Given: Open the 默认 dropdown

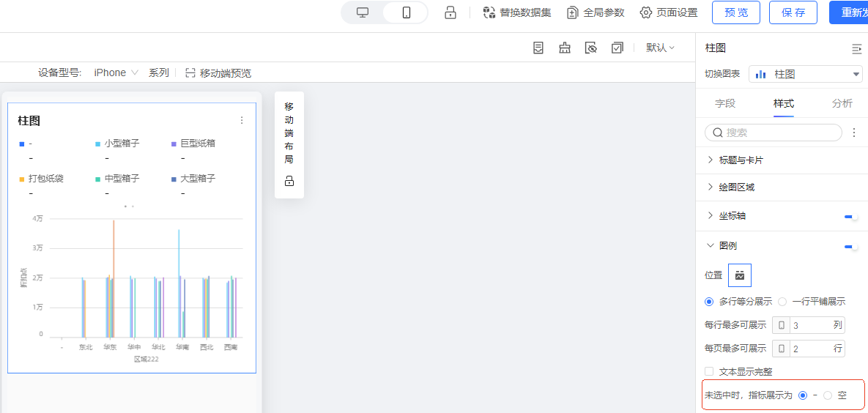Looking at the screenshot, I should pyautogui.click(x=660, y=48).
